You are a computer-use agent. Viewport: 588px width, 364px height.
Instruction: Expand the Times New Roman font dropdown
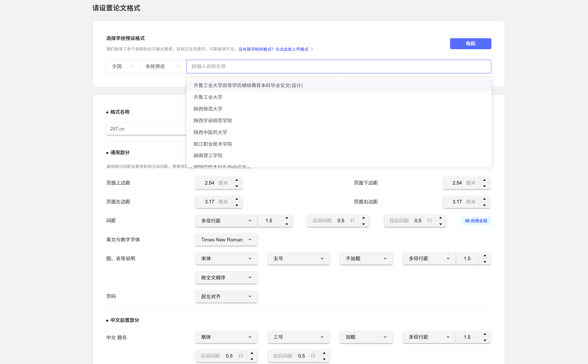point(226,240)
